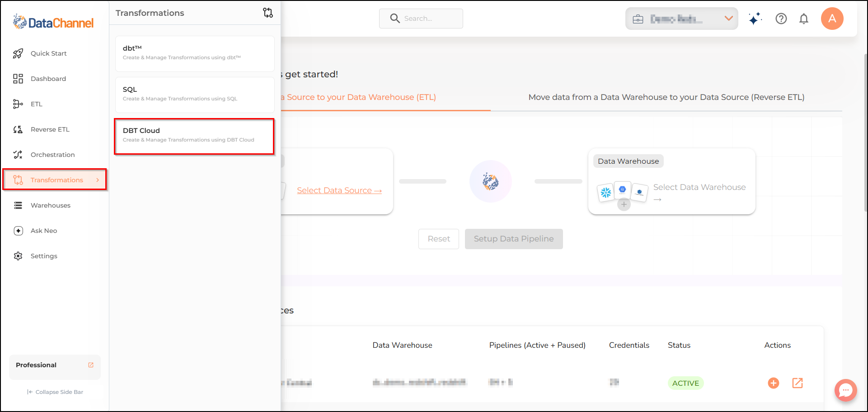Open the help question mark icon

tap(781, 19)
